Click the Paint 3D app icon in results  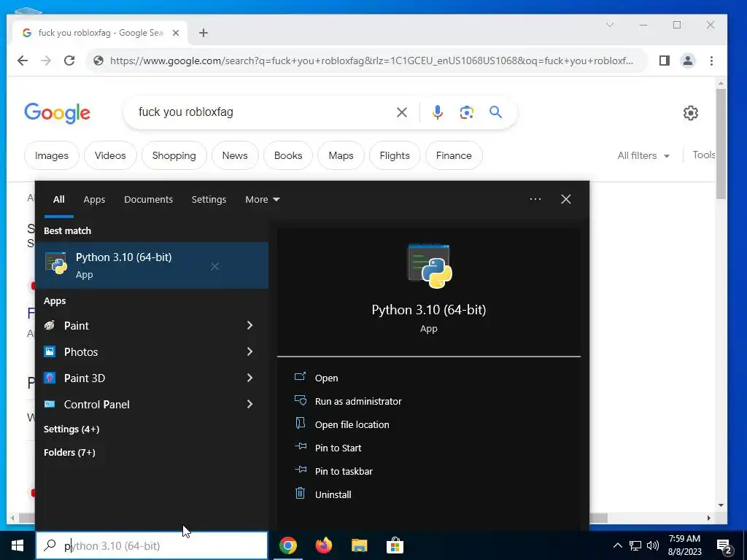(50, 378)
